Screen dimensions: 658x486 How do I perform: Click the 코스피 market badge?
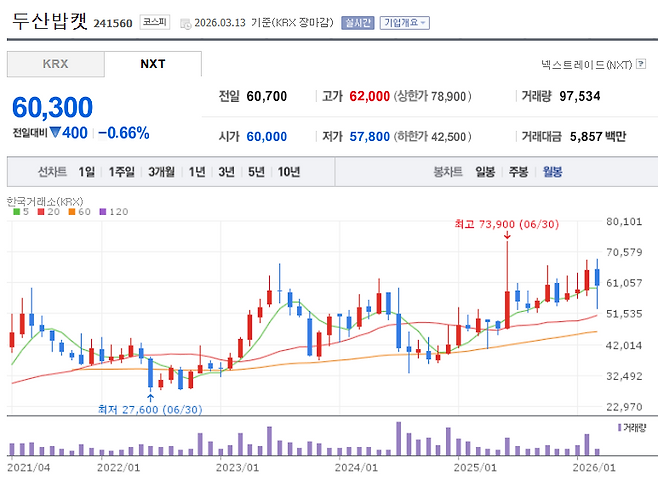[x=155, y=22]
